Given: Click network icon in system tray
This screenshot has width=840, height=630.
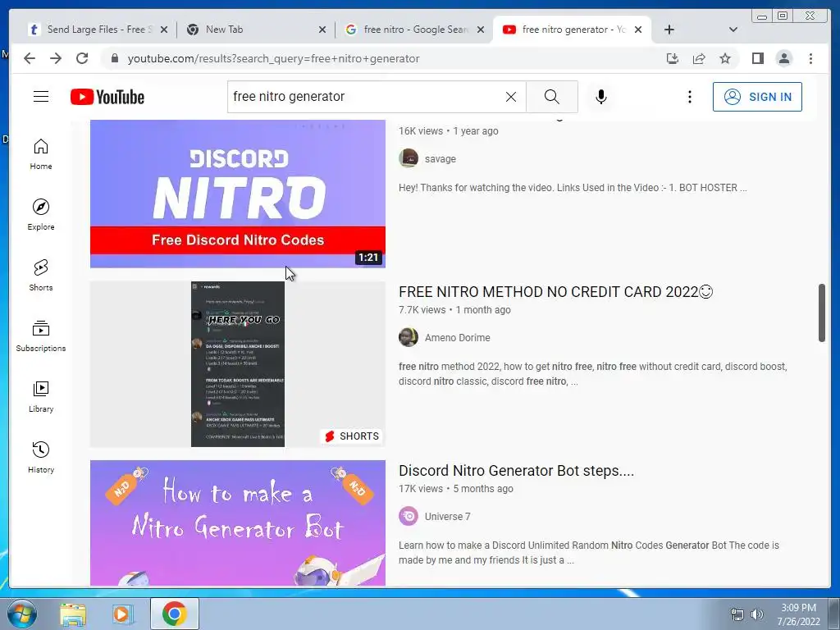Looking at the screenshot, I should 737,614.
